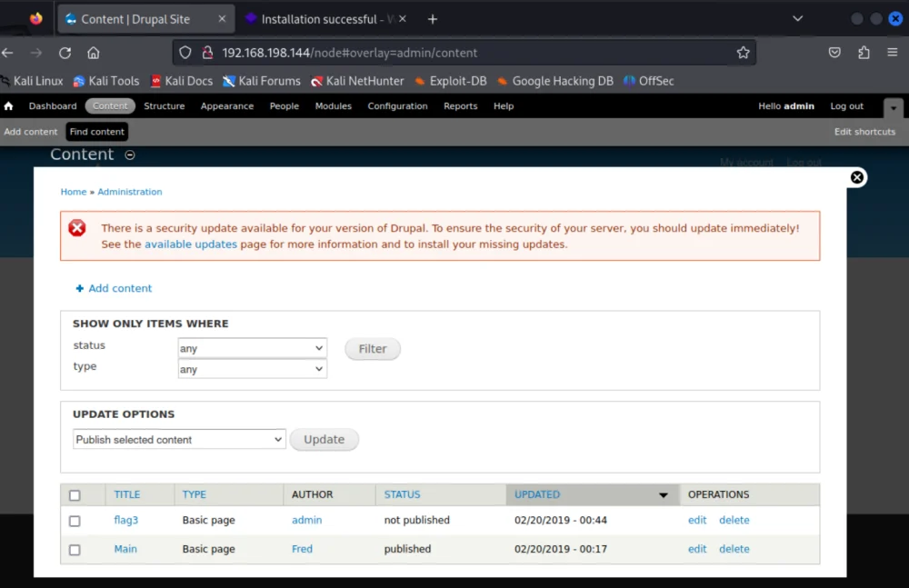The width and height of the screenshot is (909, 588).
Task: Open the Pocket save icon
Action: point(834,53)
